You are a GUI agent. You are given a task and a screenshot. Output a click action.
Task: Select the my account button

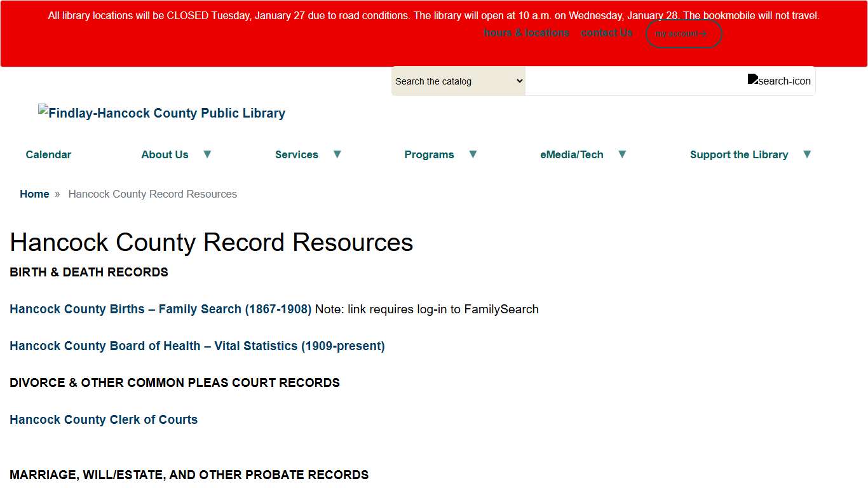click(683, 33)
